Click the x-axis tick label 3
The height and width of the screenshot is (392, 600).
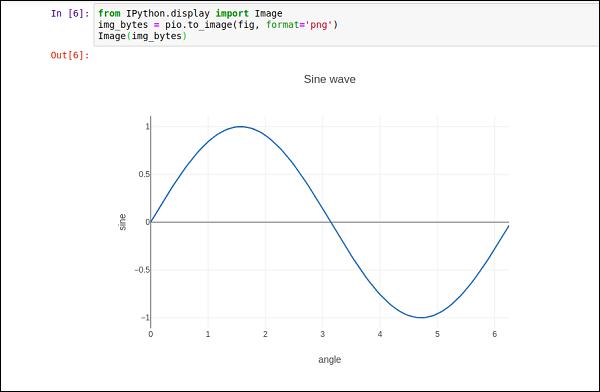pos(323,334)
